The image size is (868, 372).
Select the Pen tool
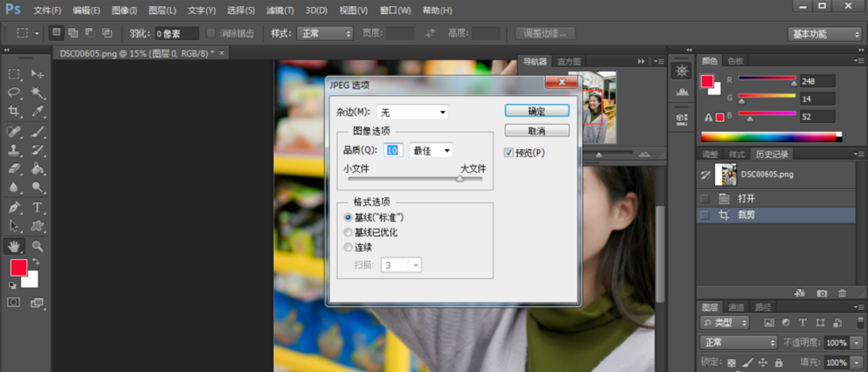14,208
